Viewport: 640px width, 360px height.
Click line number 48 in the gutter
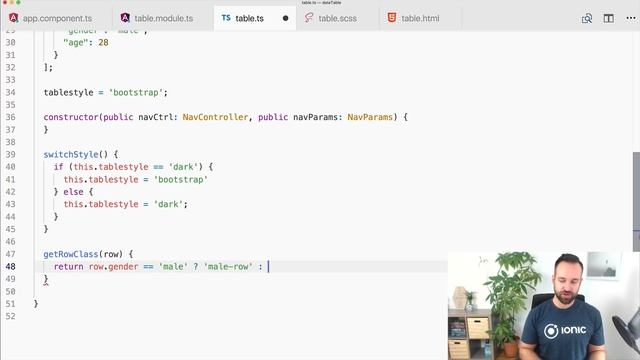click(x=10, y=267)
